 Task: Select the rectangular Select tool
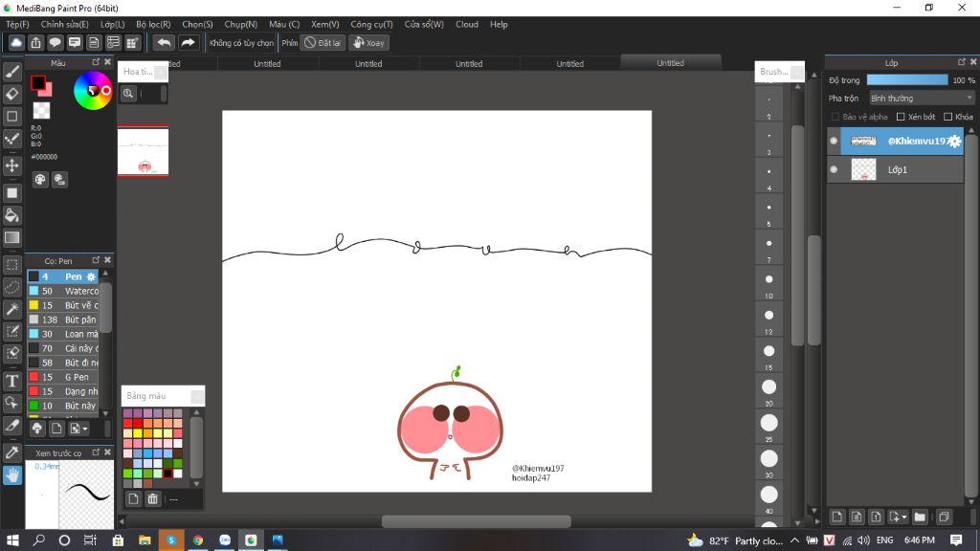(x=11, y=265)
